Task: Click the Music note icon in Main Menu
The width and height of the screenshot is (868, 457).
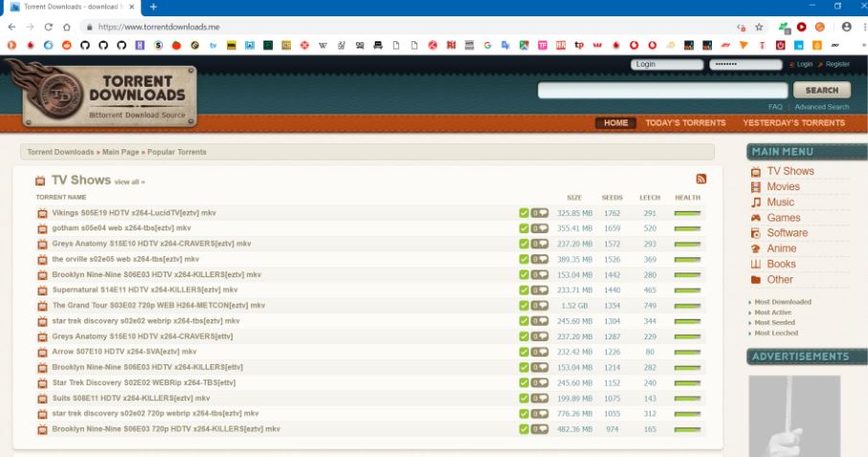Action: click(756, 203)
